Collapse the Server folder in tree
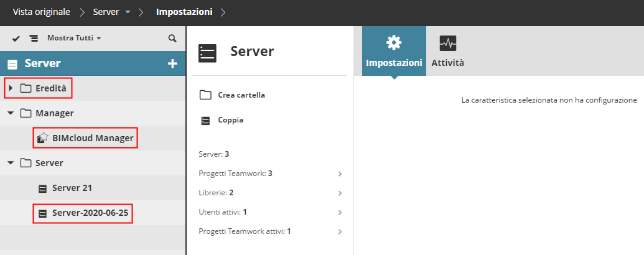Viewport: 644px width, 255px height. pyautogui.click(x=11, y=163)
